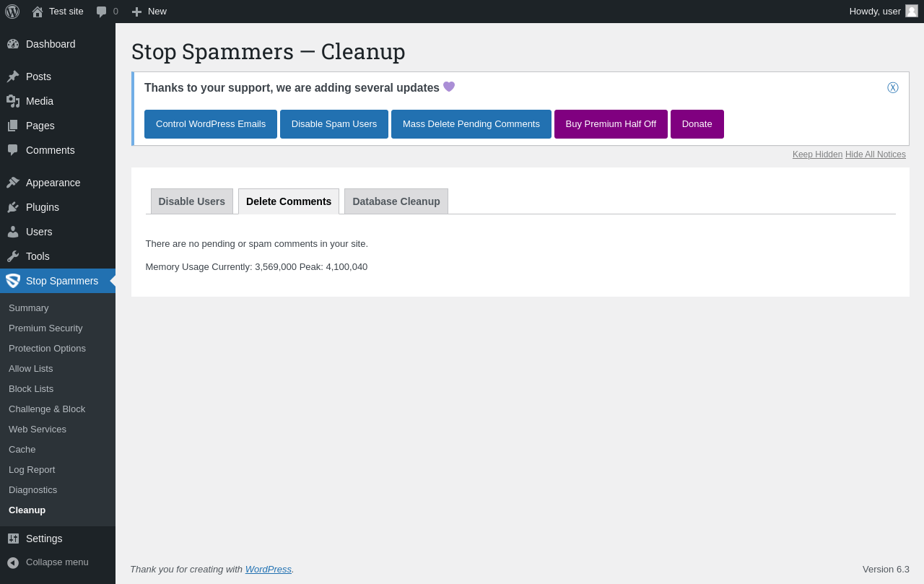Image resolution: width=924 pixels, height=584 pixels.
Task: Open the comments bubble icon in admin bar
Action: pos(102,12)
